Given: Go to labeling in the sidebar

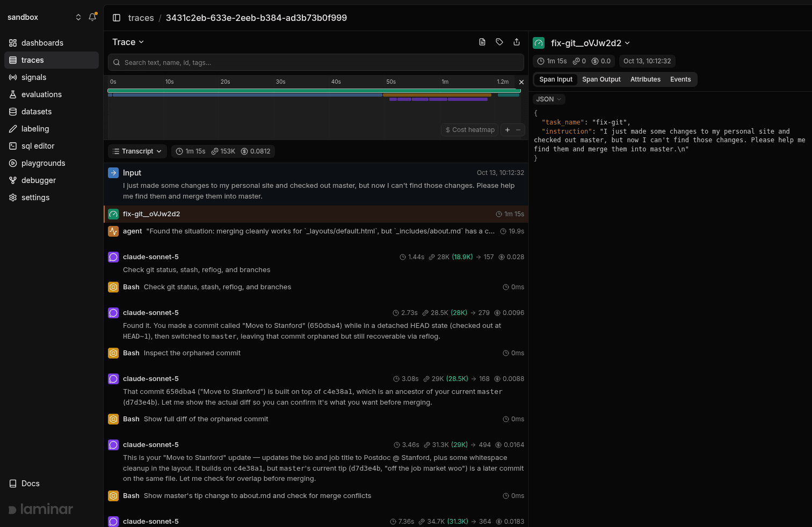Looking at the screenshot, I should [52, 129].
